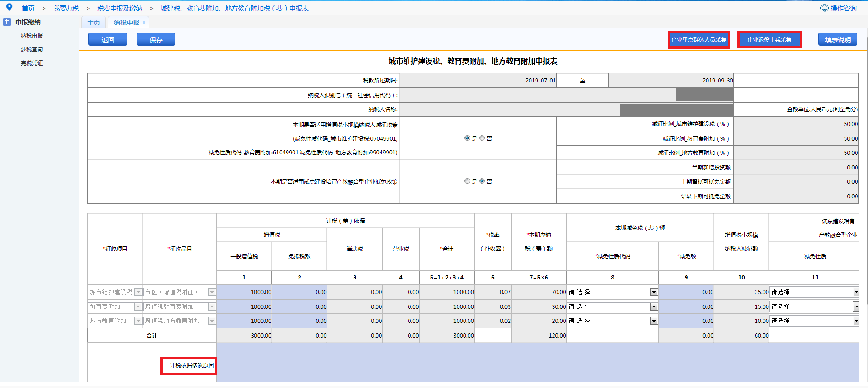The height and width of the screenshot is (388, 868).
Task: Click the end date 2019-09-30 field
Action: click(671, 80)
